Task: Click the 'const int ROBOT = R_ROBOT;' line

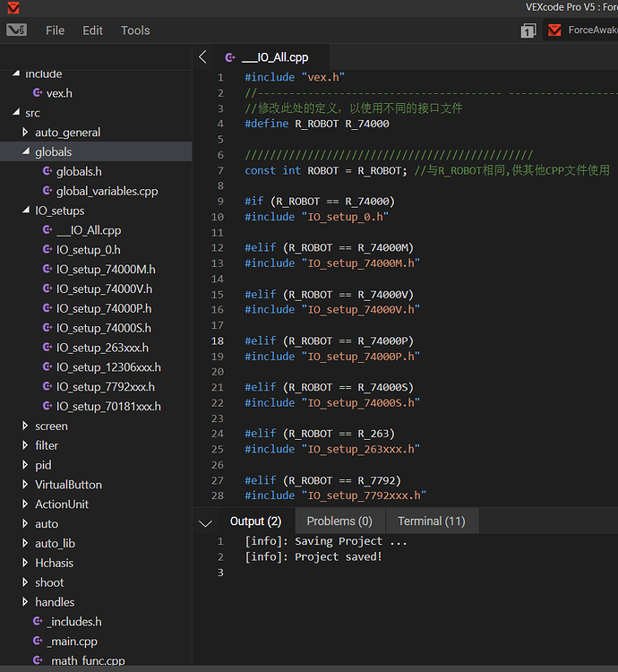Action: pyautogui.click(x=325, y=170)
